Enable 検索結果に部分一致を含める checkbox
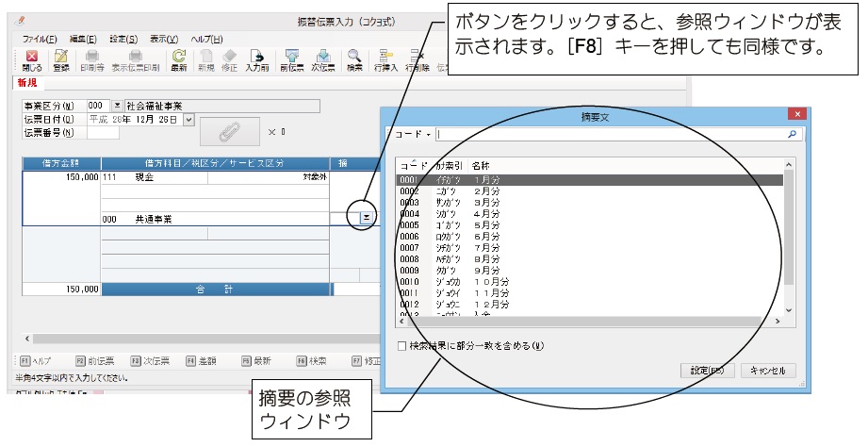Image resolution: width=868 pixels, height=447 pixels. (403, 345)
